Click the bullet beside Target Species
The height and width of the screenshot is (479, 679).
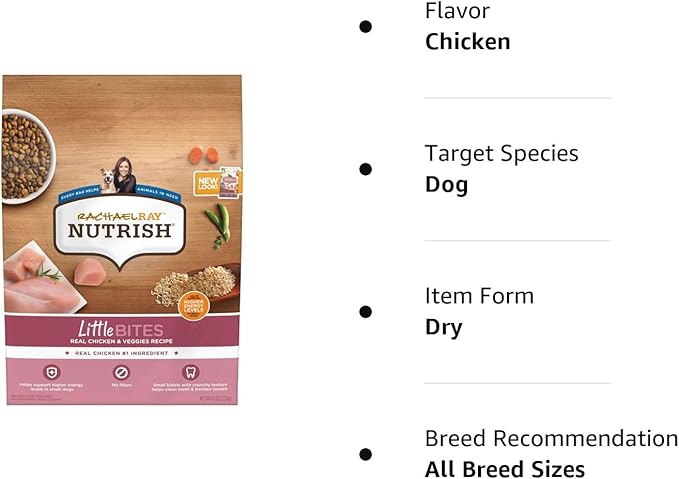click(x=366, y=169)
